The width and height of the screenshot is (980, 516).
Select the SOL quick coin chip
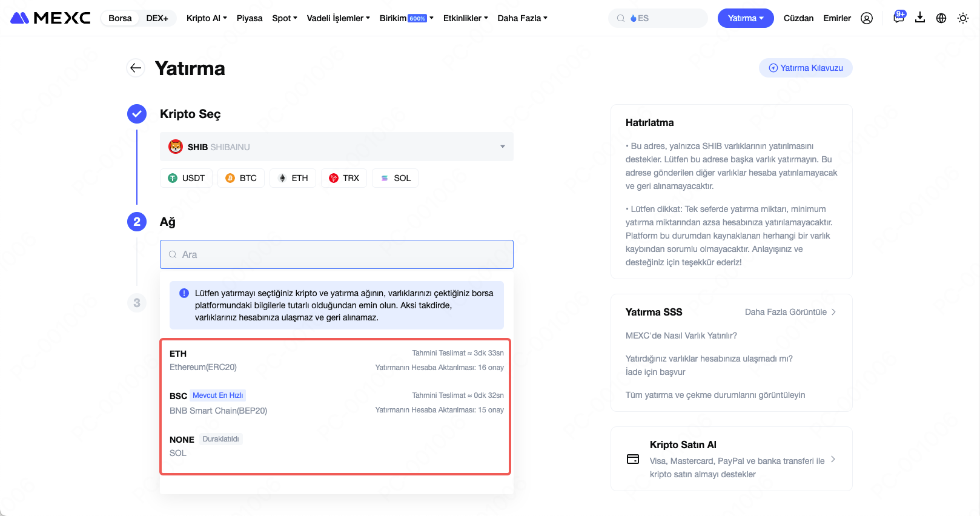396,178
